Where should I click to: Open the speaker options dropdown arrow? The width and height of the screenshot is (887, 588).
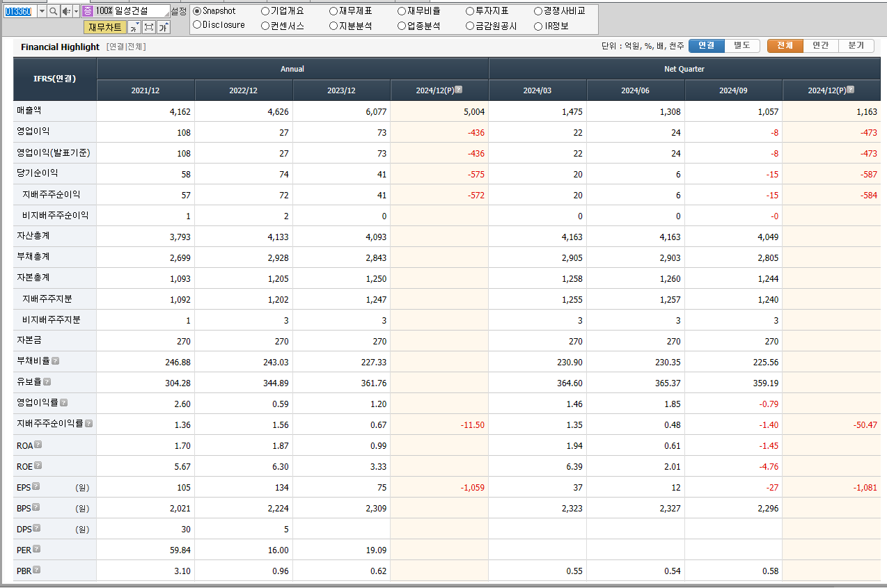[76, 11]
